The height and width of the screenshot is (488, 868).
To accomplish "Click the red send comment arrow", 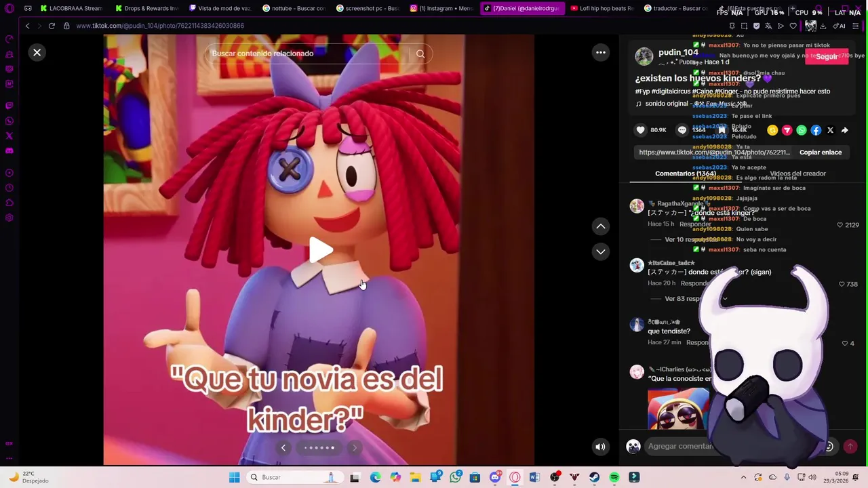I will 850,447.
